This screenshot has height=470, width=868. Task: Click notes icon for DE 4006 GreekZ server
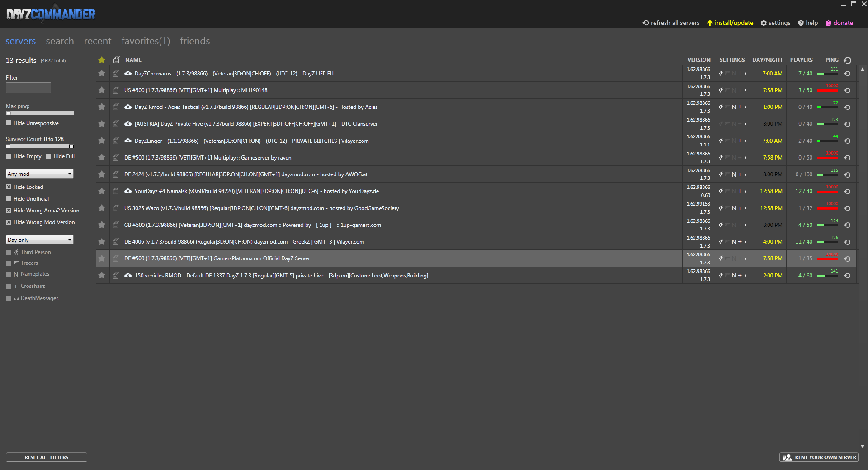click(x=116, y=241)
